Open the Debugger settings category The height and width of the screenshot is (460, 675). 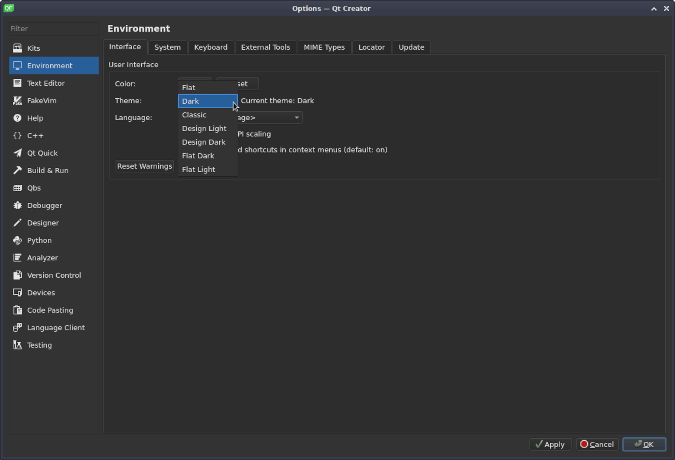pyautogui.click(x=44, y=205)
